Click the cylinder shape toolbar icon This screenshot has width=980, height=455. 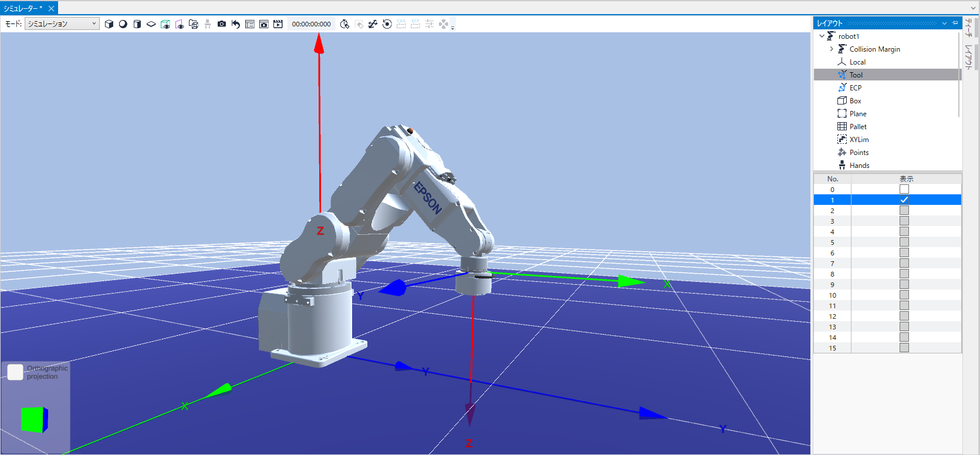(x=137, y=24)
